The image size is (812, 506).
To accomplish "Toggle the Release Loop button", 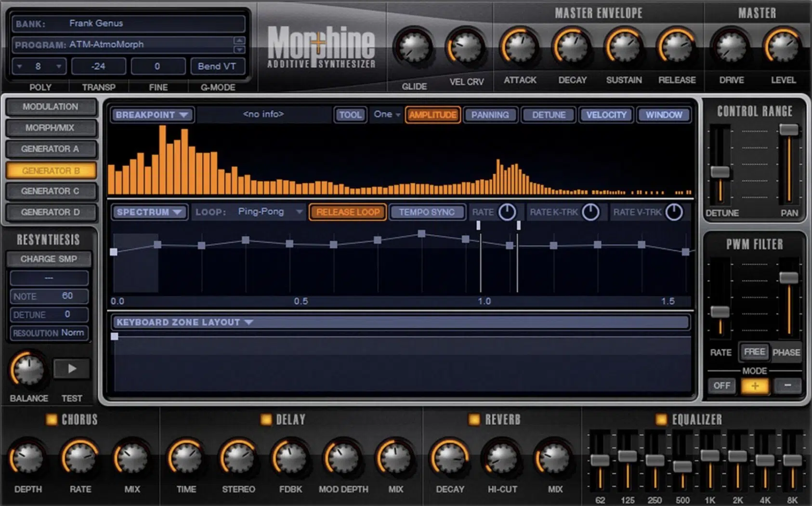I will 348,212.
